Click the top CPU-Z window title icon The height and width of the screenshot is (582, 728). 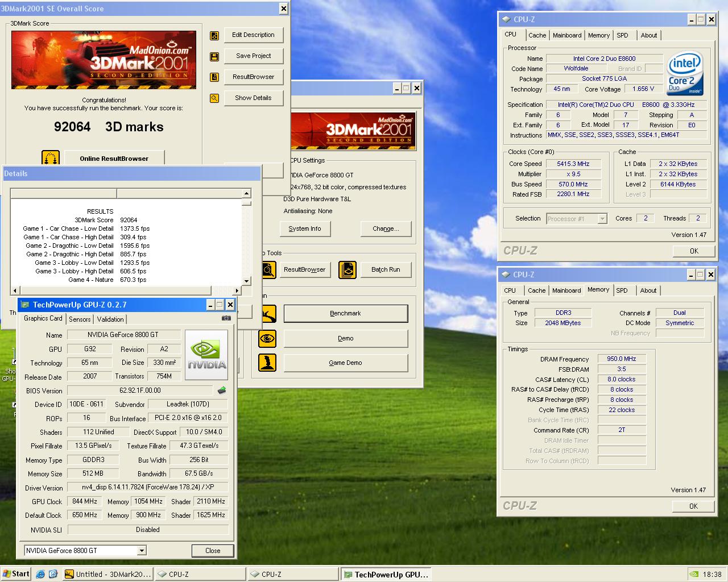coord(506,19)
